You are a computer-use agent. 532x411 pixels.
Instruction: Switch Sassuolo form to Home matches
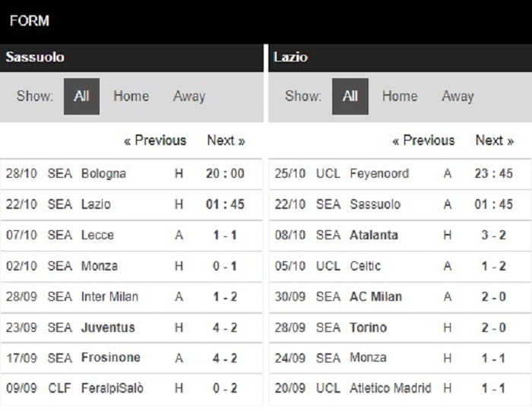click(131, 96)
